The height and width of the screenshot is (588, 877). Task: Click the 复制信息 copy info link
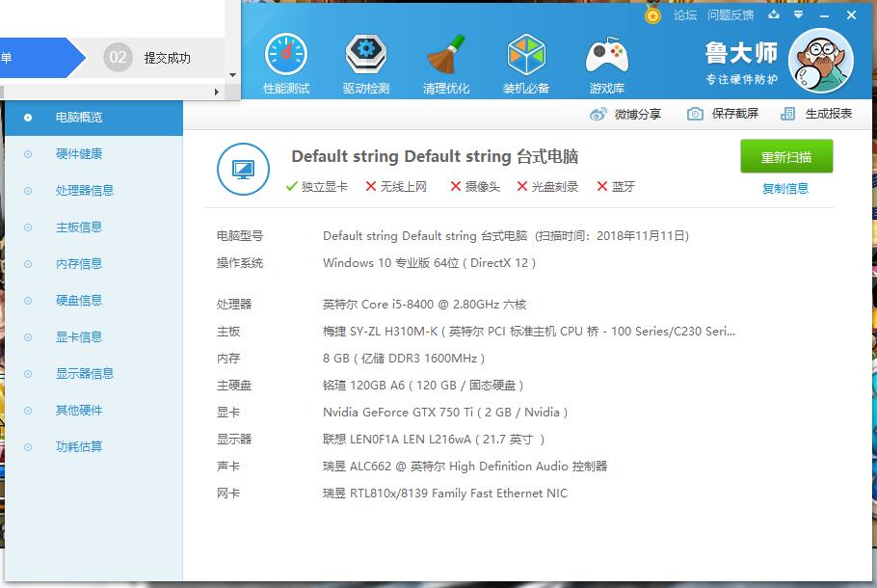[x=785, y=189]
